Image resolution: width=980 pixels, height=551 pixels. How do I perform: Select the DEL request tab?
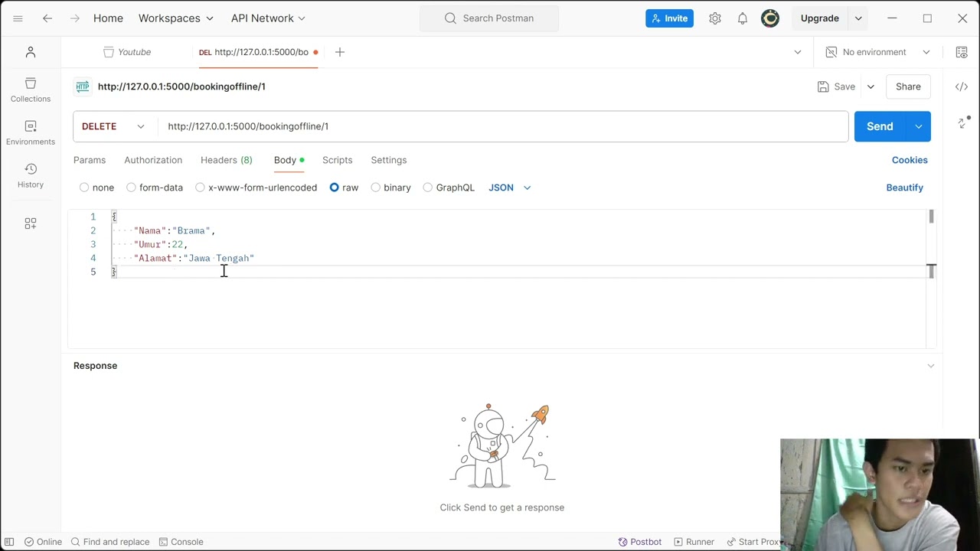[258, 52]
